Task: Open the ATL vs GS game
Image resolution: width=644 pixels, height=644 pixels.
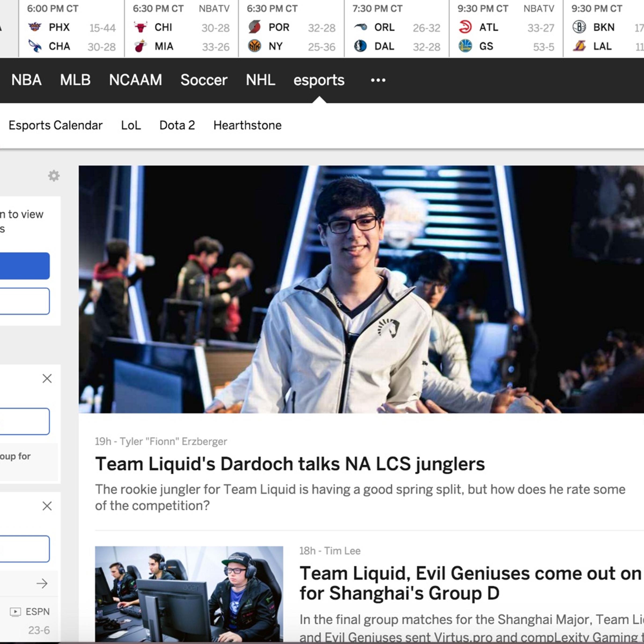Action: point(506,28)
